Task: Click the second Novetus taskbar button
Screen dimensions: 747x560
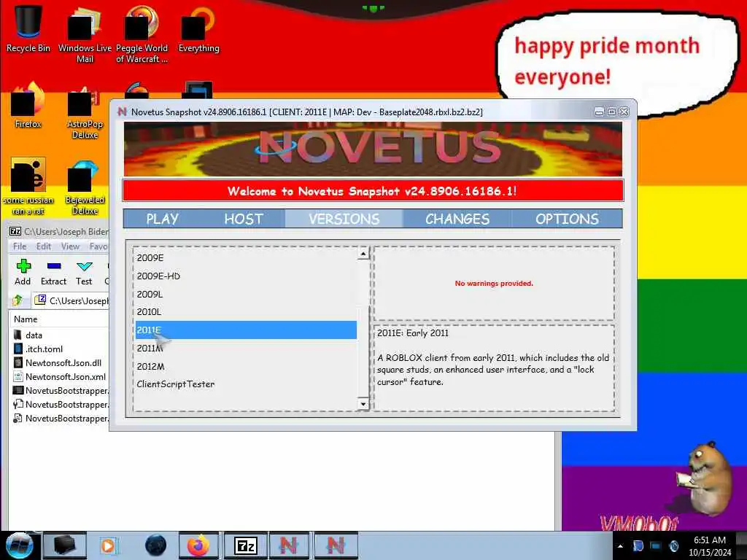Action: [x=336, y=545]
